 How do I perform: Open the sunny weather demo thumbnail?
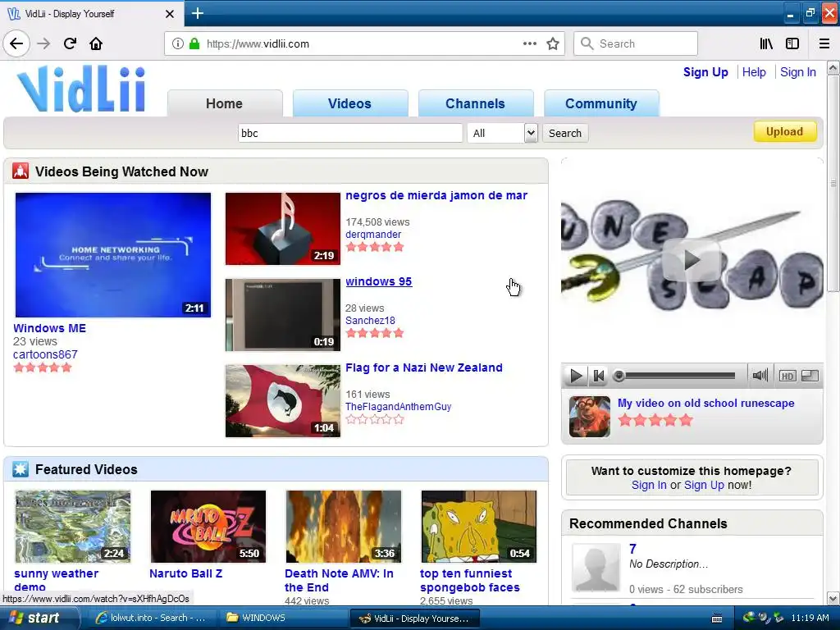tap(73, 527)
